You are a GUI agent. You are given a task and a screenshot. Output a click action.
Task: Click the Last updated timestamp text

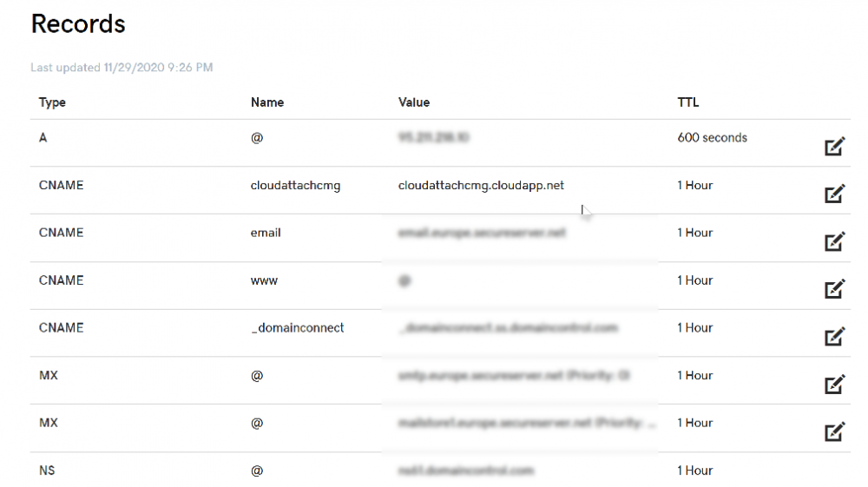point(122,68)
